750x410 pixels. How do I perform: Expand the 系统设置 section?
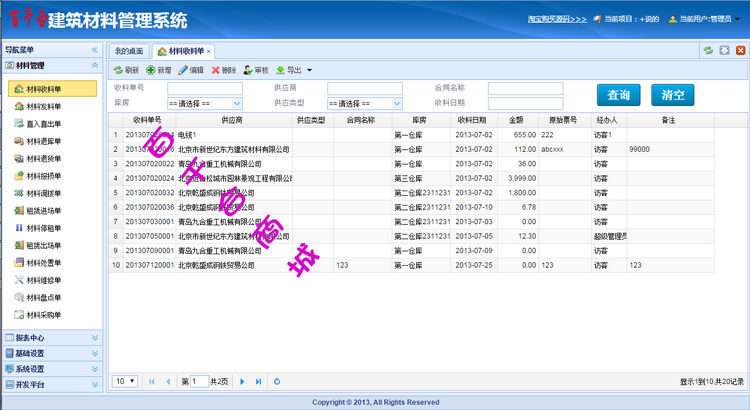tap(95, 369)
